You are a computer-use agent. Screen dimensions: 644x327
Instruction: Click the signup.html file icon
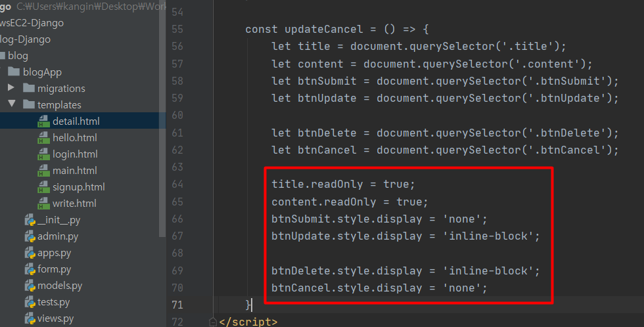click(x=43, y=186)
